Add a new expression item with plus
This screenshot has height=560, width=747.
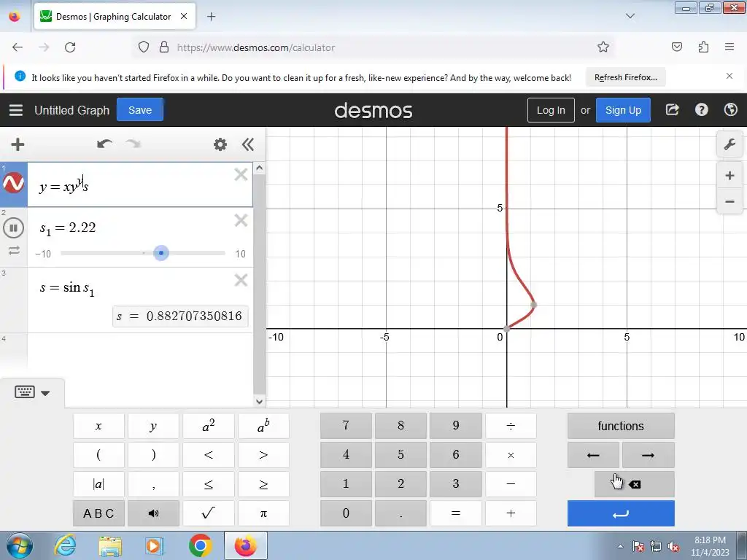coord(18,144)
